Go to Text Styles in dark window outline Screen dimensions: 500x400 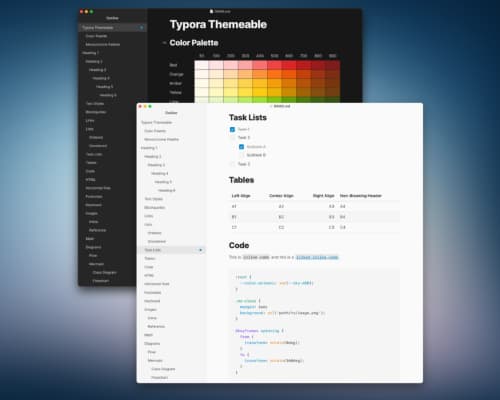tap(95, 104)
